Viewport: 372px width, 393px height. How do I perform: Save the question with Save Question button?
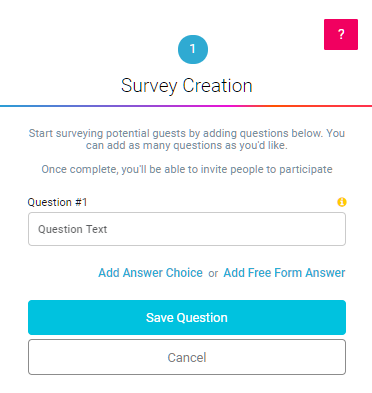click(x=187, y=317)
